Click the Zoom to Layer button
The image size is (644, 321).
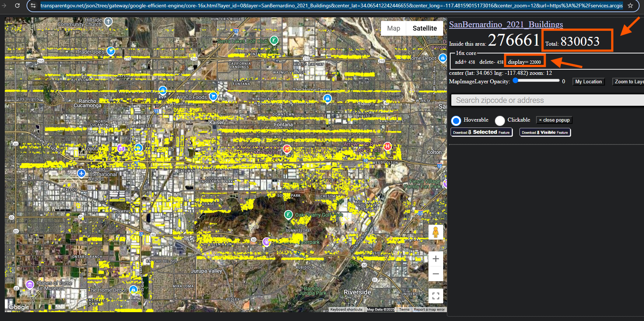(x=629, y=82)
